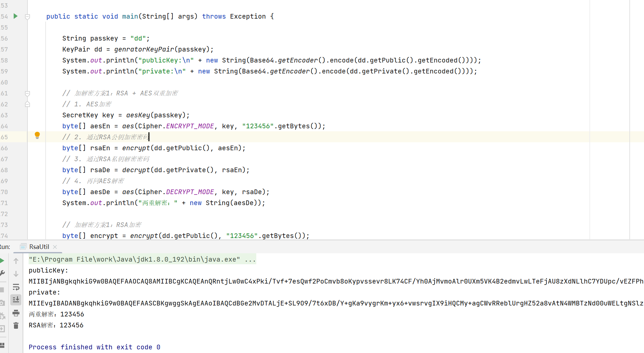Toggle Soft-Wrap in the Run console
The image size is (644, 353).
tap(16, 287)
